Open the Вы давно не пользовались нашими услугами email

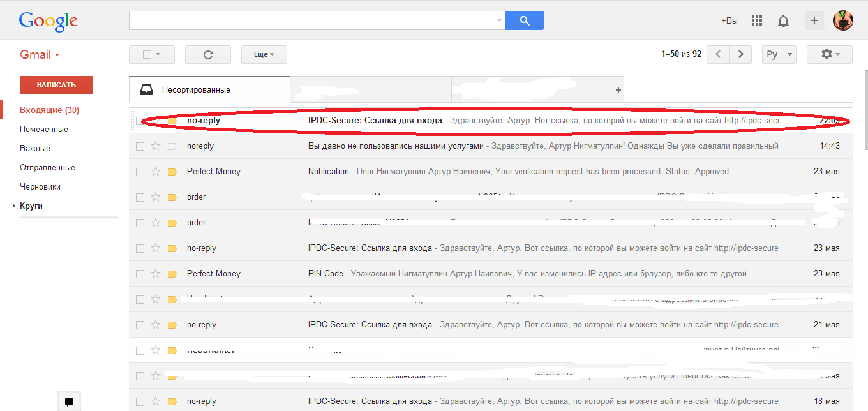(x=490, y=146)
